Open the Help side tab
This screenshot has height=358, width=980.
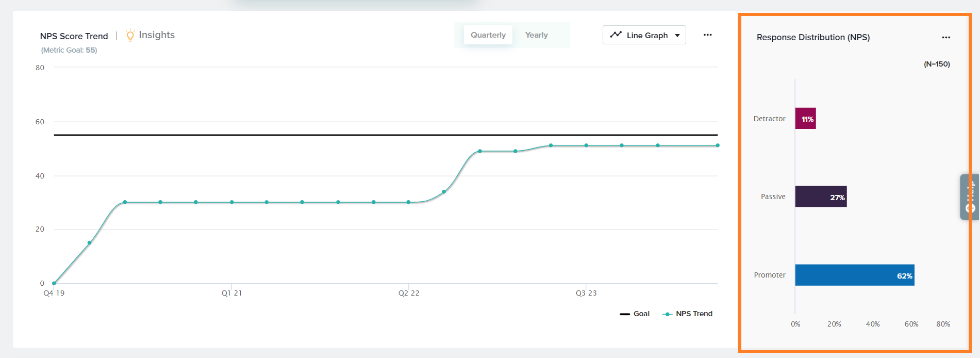(x=970, y=197)
